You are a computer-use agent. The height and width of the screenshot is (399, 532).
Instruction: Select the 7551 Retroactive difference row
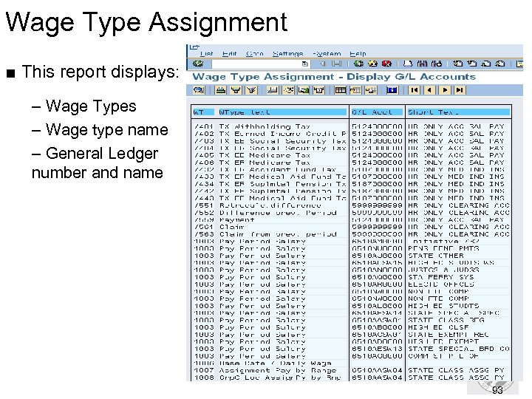[351, 205]
